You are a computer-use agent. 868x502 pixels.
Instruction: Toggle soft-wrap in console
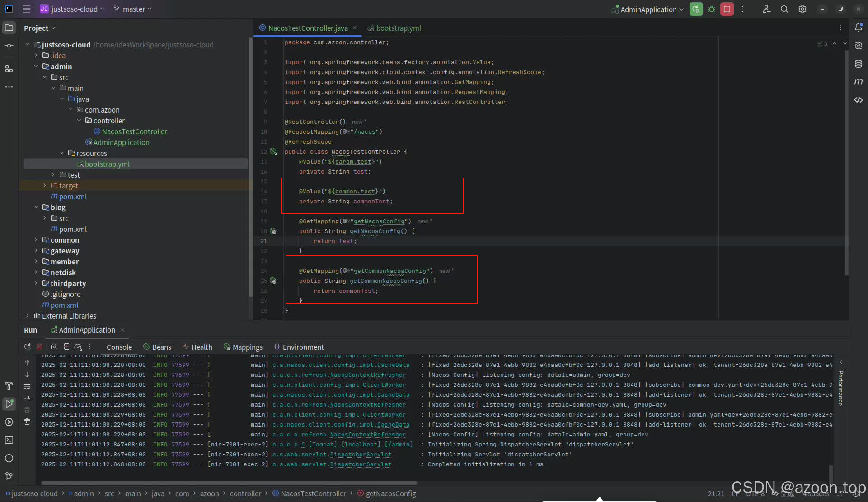click(27, 386)
